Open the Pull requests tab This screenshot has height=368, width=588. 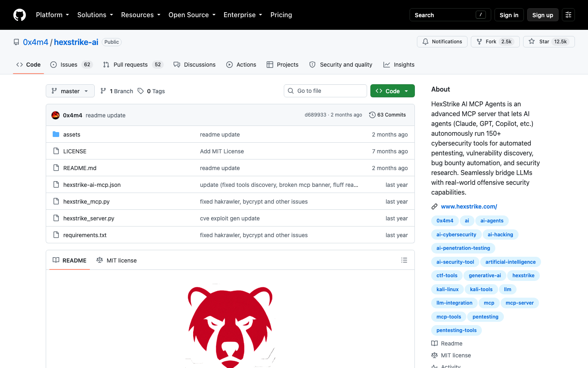tap(133, 65)
